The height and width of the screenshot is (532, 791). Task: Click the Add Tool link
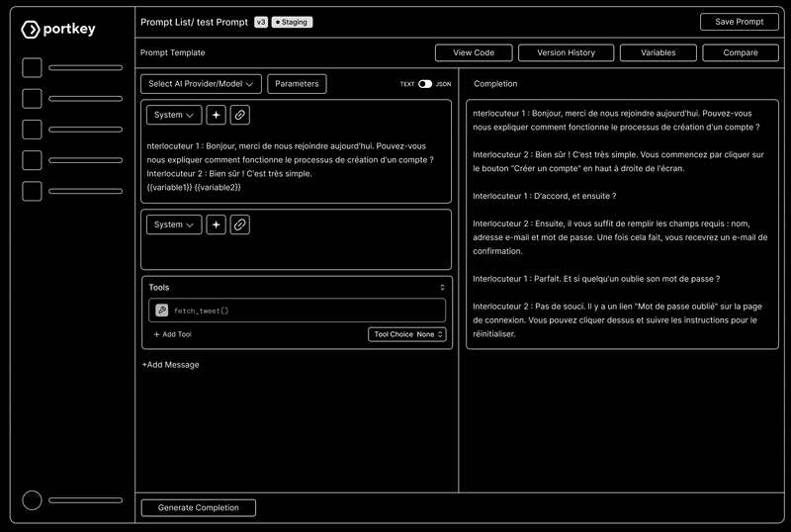172,334
